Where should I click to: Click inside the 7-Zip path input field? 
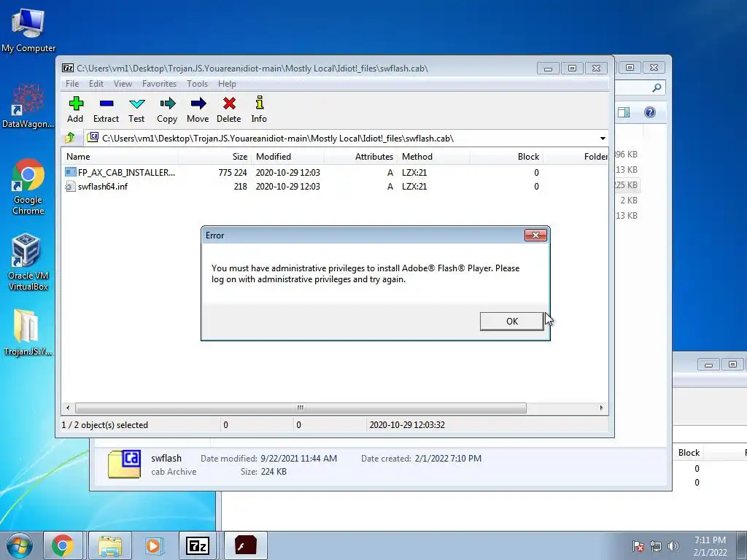[341, 138]
